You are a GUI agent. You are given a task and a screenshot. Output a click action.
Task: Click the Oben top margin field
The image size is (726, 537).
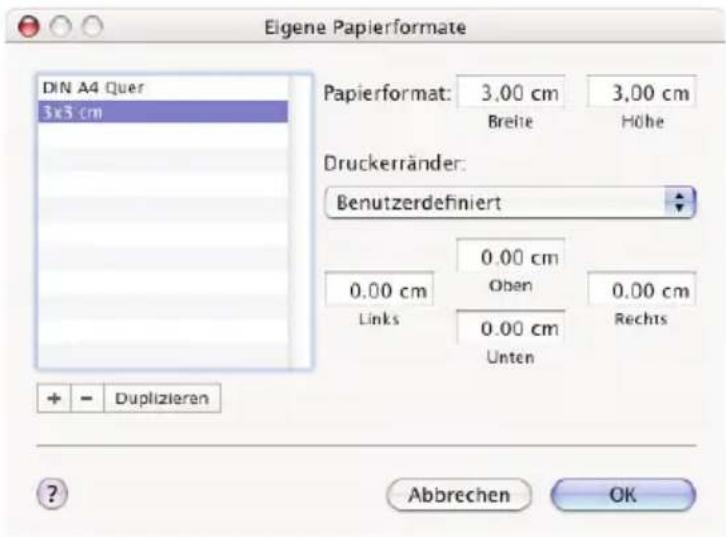click(x=511, y=256)
